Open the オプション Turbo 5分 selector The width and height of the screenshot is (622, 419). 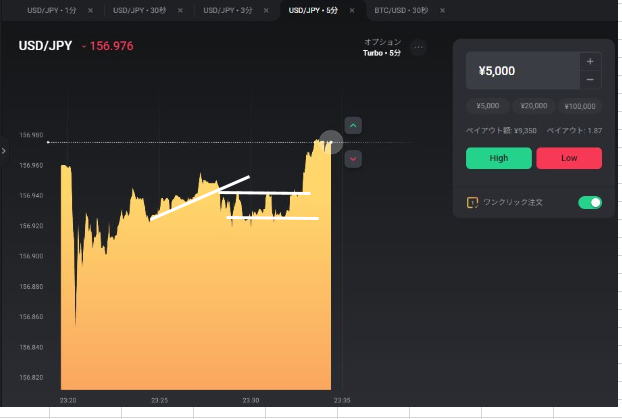pyautogui.click(x=382, y=47)
